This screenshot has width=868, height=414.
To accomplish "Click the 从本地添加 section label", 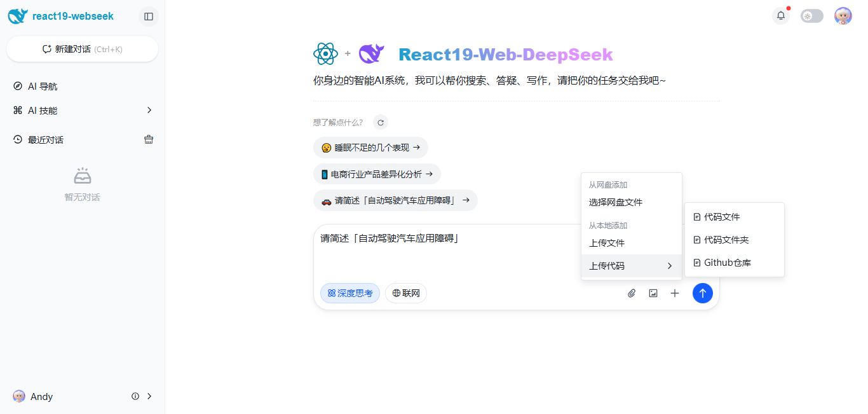I will pos(608,226).
